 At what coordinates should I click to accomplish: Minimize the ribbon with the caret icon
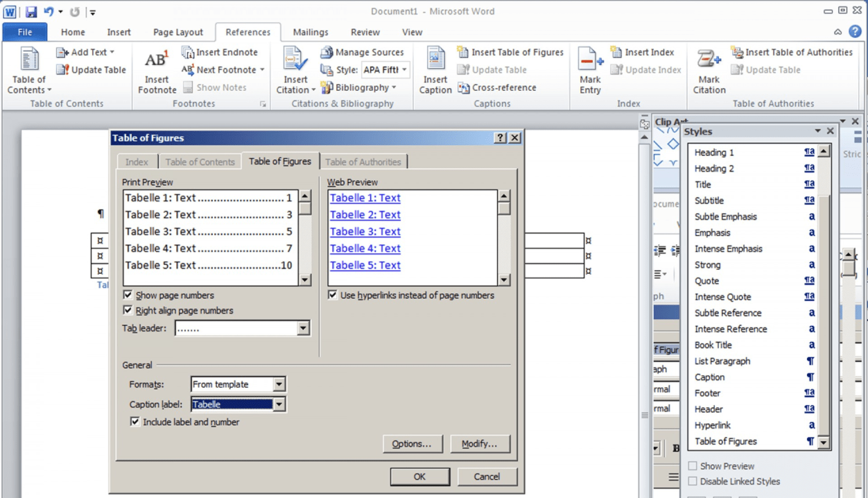837,32
